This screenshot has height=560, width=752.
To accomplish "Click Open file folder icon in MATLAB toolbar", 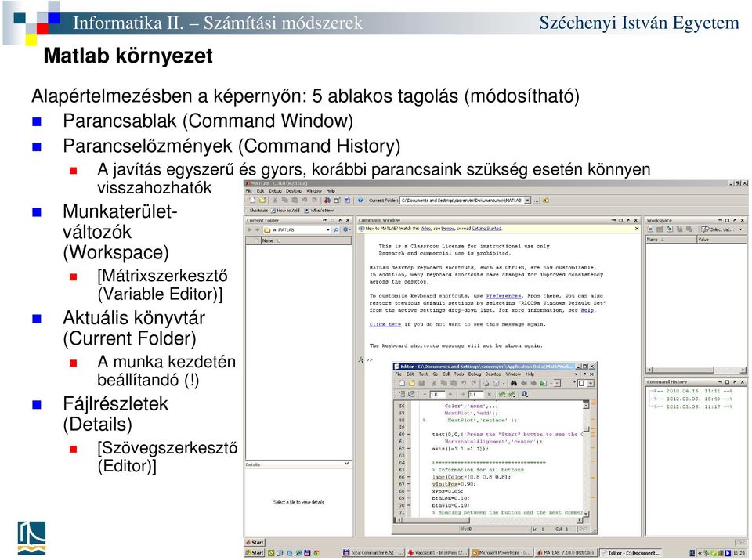I will point(262,200).
